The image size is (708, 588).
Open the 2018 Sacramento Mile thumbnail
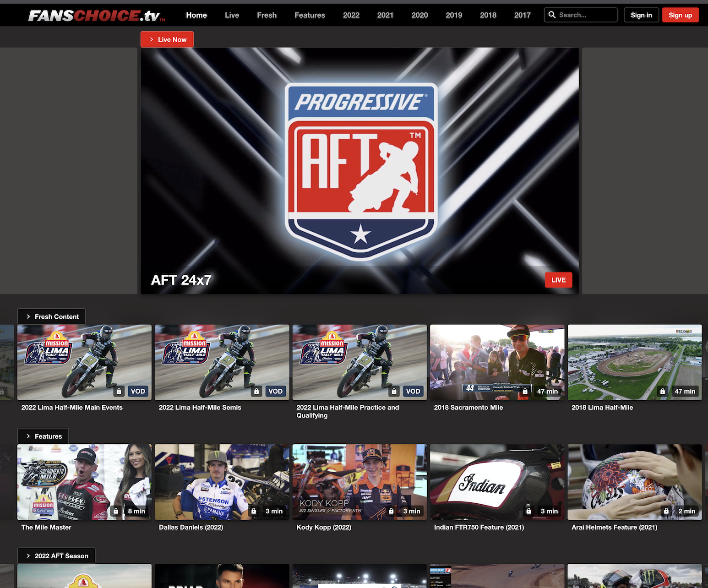click(497, 362)
